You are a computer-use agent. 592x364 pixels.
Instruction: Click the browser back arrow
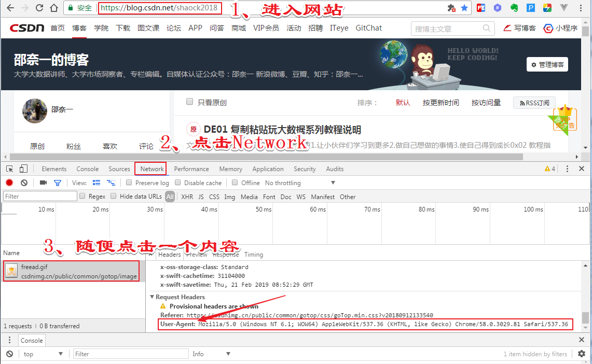(10, 8)
